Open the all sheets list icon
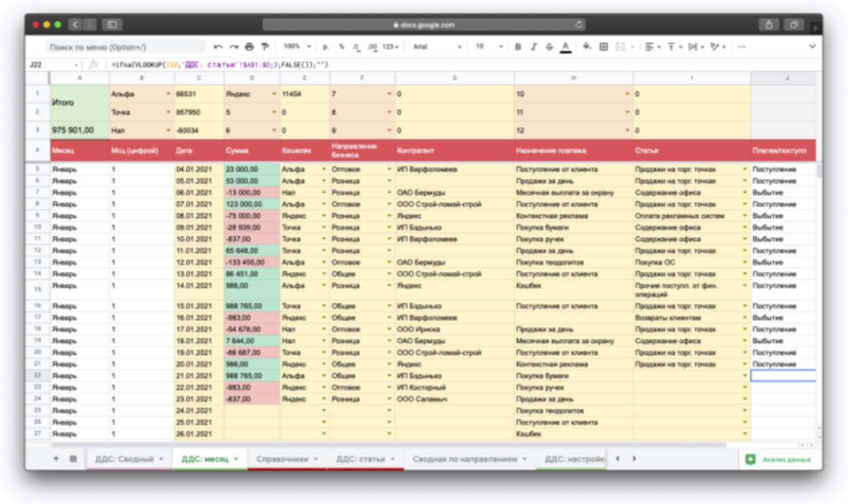Screen dimensions: 849x504 [73, 459]
